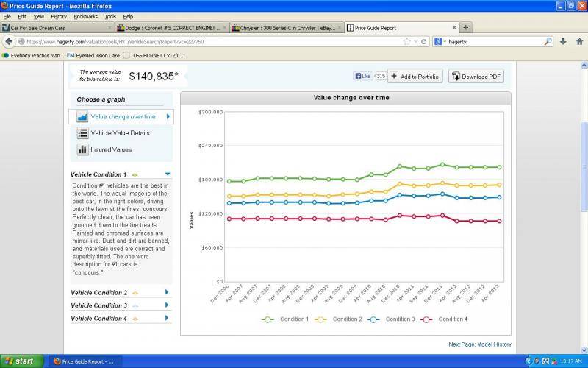Click the Value change over time graph icon
The height and width of the screenshot is (368, 588).
tap(82, 116)
